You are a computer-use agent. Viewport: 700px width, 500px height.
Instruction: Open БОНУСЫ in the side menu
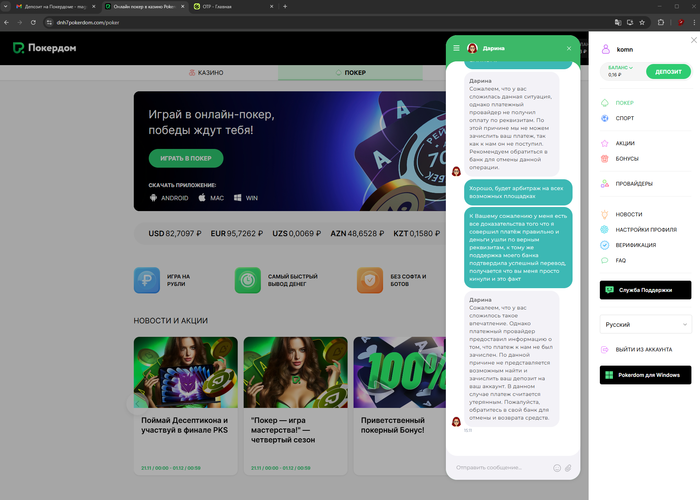[626, 158]
